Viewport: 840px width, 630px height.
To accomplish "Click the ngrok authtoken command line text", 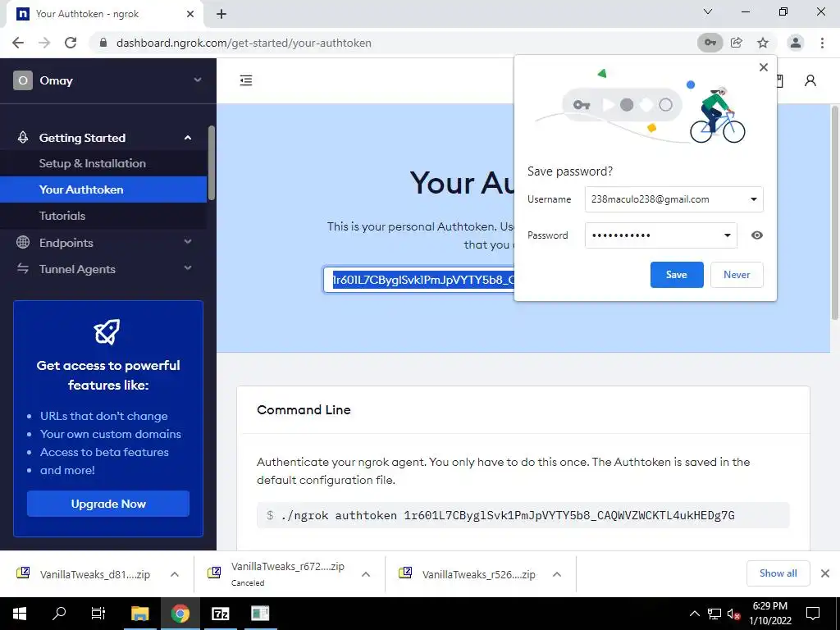I will pyautogui.click(x=508, y=515).
